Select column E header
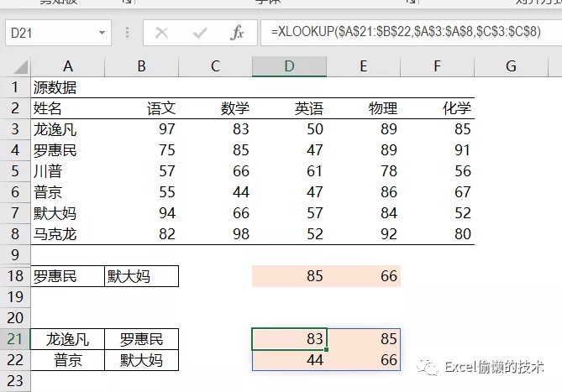 click(x=364, y=66)
